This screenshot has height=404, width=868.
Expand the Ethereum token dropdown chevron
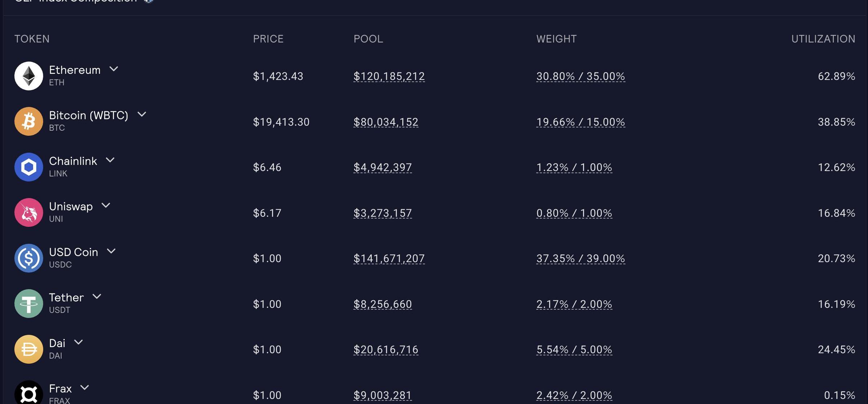(x=114, y=69)
